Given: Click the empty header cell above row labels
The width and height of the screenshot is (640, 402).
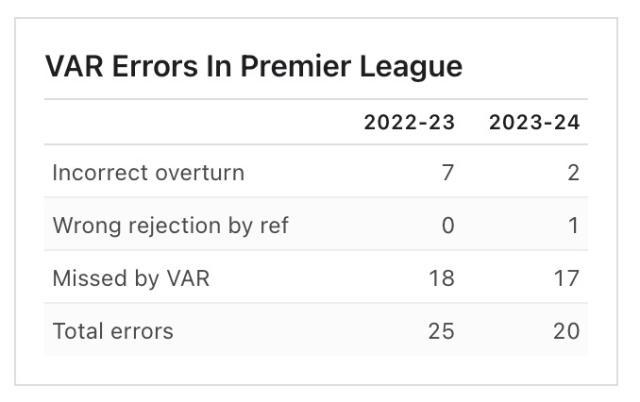Looking at the screenshot, I should 190,123.
